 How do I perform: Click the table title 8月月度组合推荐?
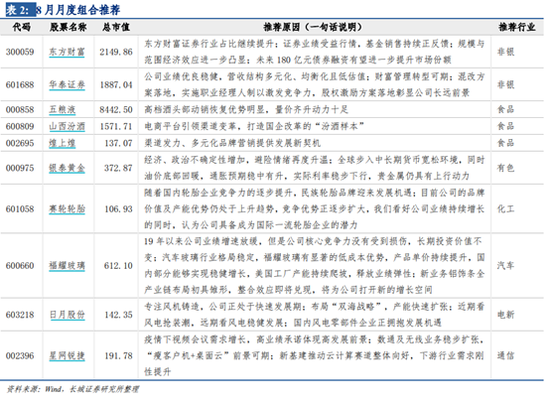click(78, 10)
